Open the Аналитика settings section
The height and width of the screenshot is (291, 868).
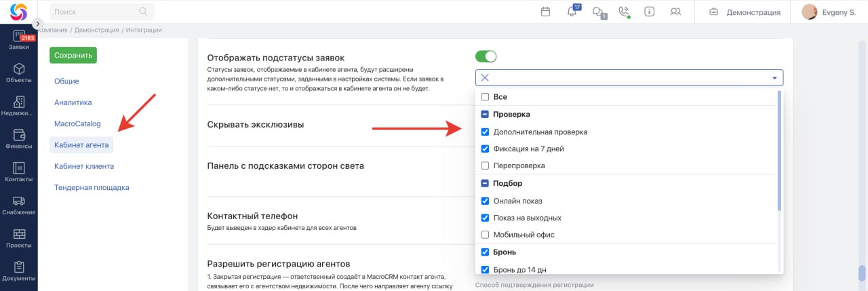coord(73,102)
